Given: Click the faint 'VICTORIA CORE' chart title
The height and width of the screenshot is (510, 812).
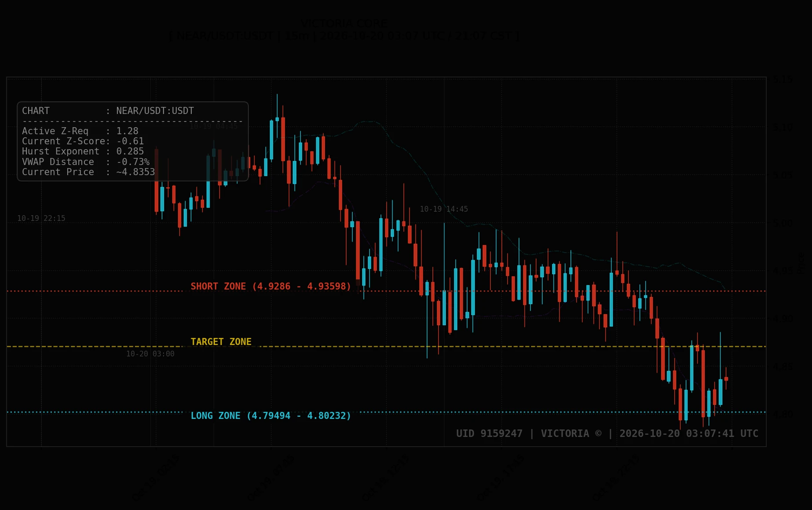Looking at the screenshot, I should coord(344,24).
